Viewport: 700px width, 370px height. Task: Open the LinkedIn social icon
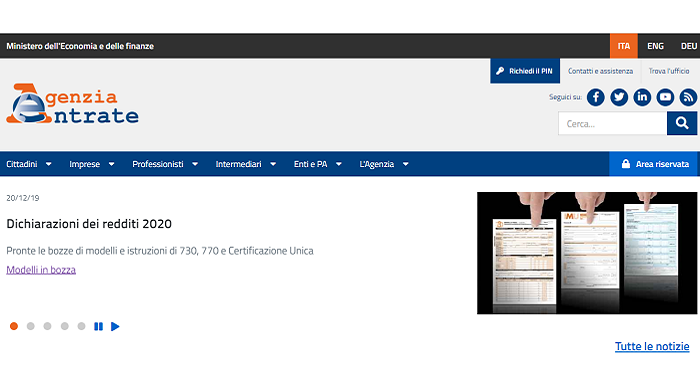(x=642, y=97)
